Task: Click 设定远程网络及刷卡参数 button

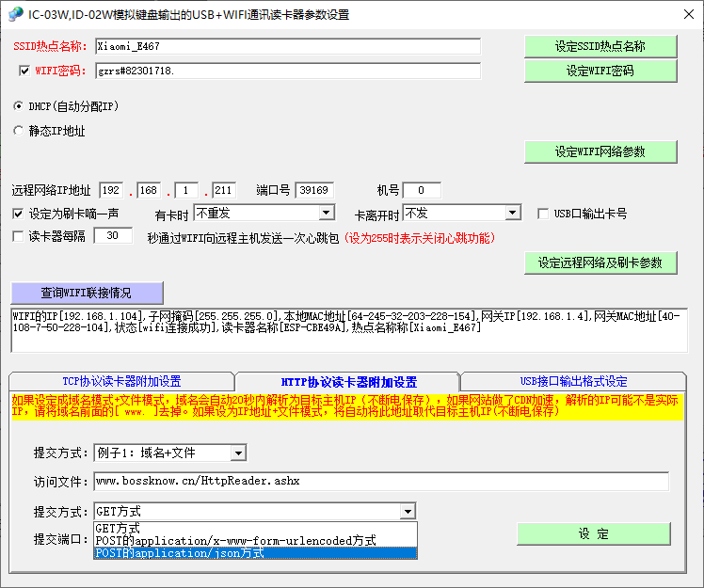Action: 600,263
